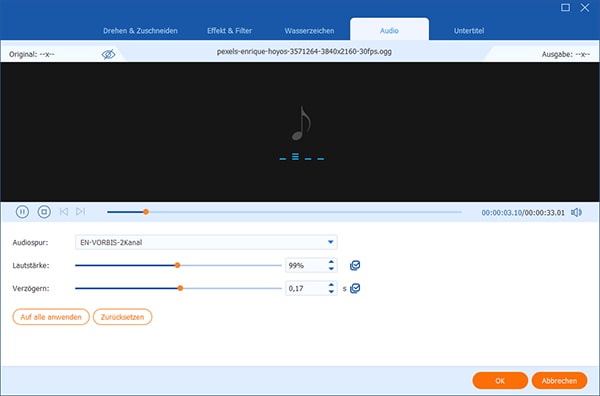Image resolution: width=600 pixels, height=396 pixels.
Task: Open the Effekt & Filter tab
Action: coord(230,31)
